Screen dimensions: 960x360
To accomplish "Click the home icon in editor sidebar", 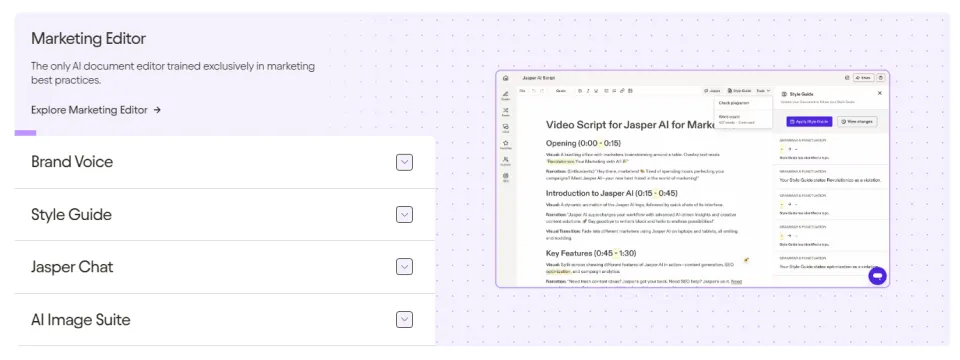I will pos(506,78).
